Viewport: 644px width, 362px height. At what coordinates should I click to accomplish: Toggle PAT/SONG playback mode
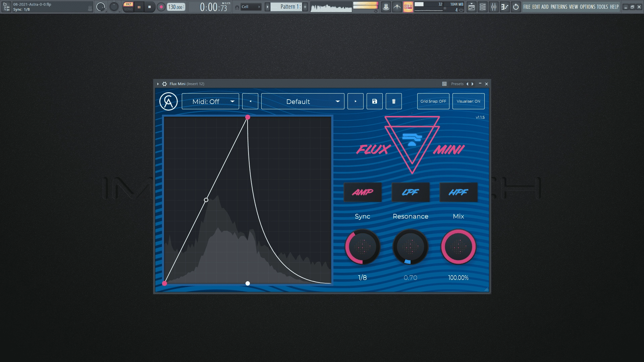128,7
